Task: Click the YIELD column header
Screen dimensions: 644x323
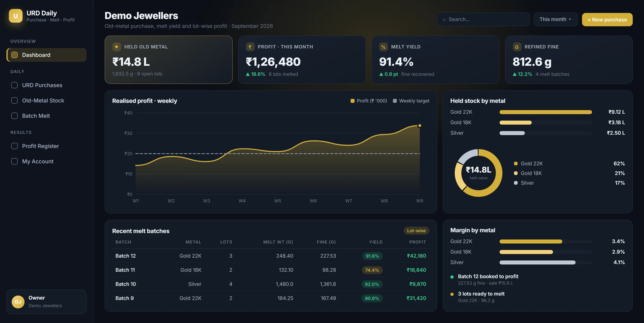Action: (x=376, y=242)
